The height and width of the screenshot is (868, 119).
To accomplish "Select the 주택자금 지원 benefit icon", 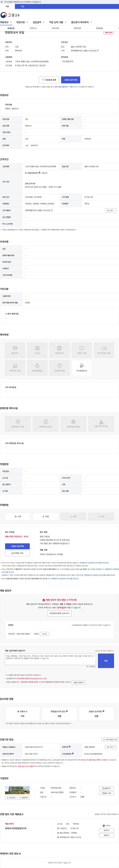I will point(15,368).
